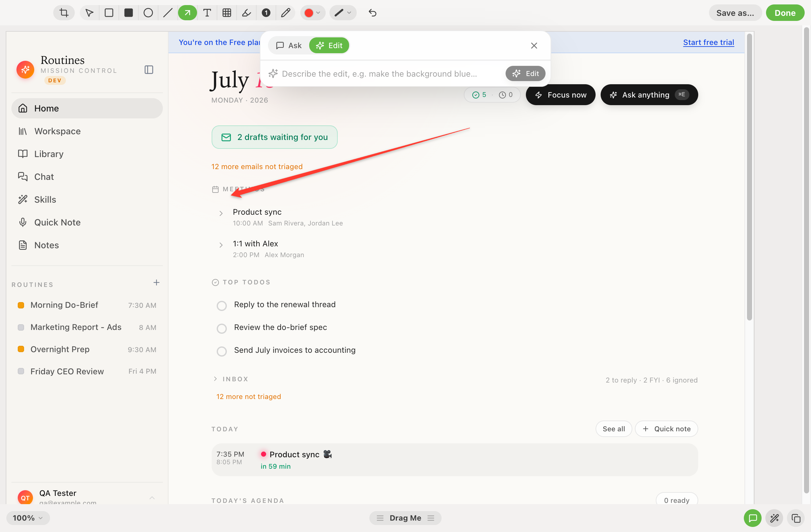Click the pending clock count 0
This screenshot has width=811, height=532.
[506, 95]
